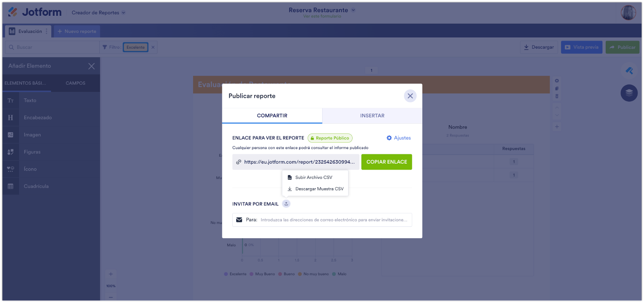Screen dimensions: 644x303
Task: Choose Descargar Muestra CSV
Action: point(315,189)
